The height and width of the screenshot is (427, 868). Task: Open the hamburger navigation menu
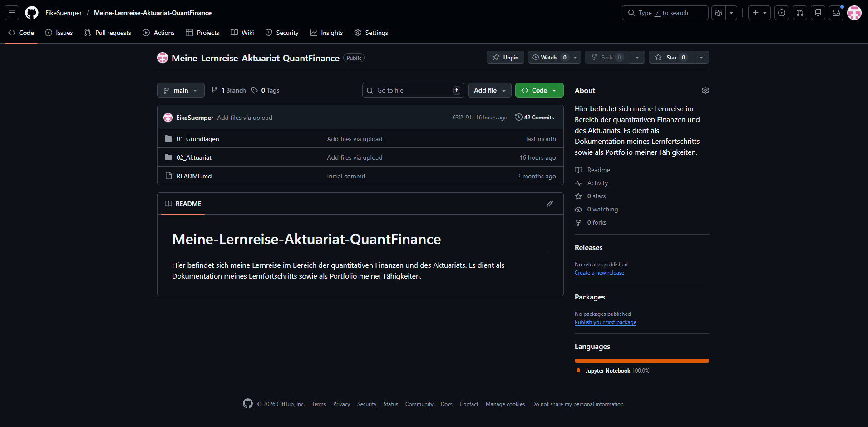pos(12,13)
